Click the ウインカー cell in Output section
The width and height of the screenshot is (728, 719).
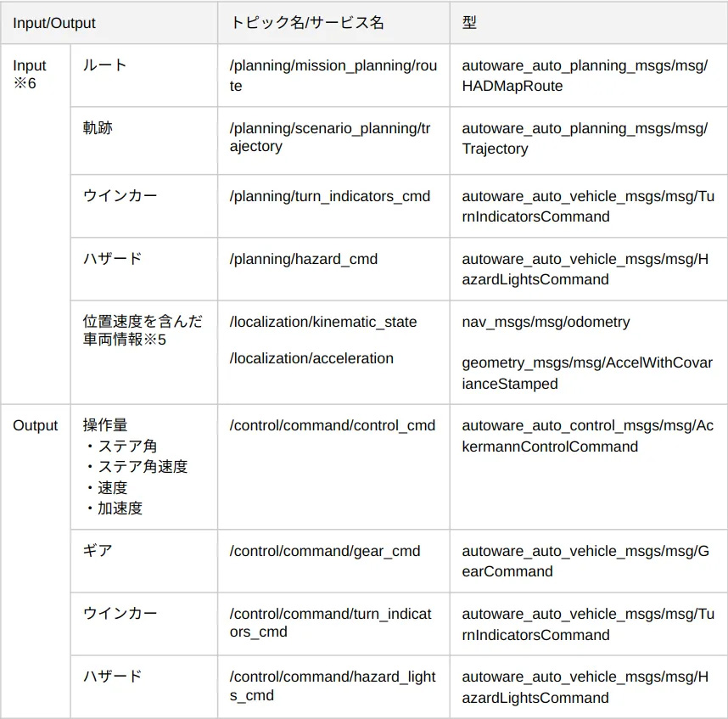tap(144, 624)
